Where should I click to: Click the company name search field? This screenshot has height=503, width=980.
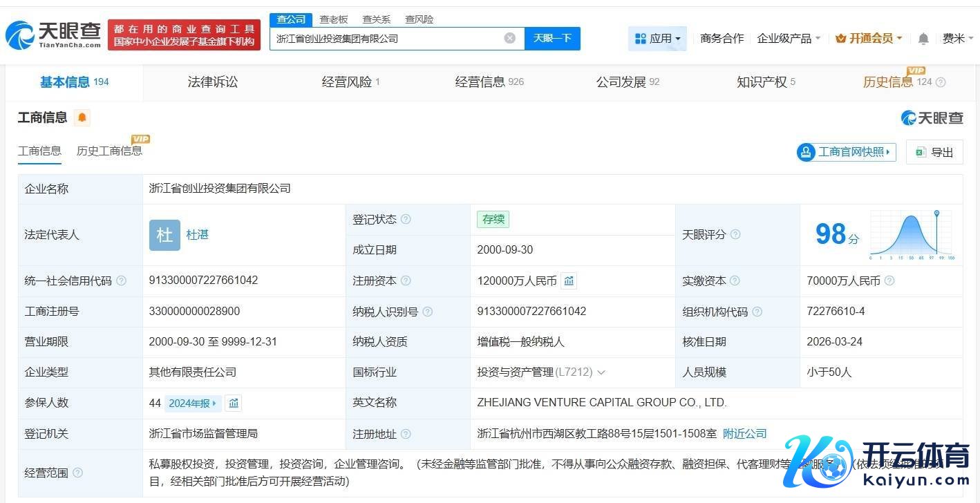[x=387, y=39]
